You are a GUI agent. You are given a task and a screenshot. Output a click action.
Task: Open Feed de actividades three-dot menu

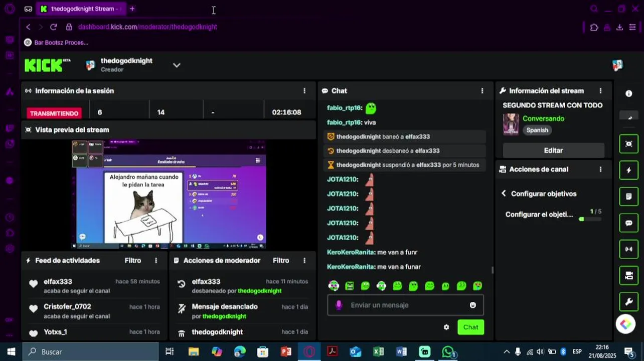pos(156,261)
